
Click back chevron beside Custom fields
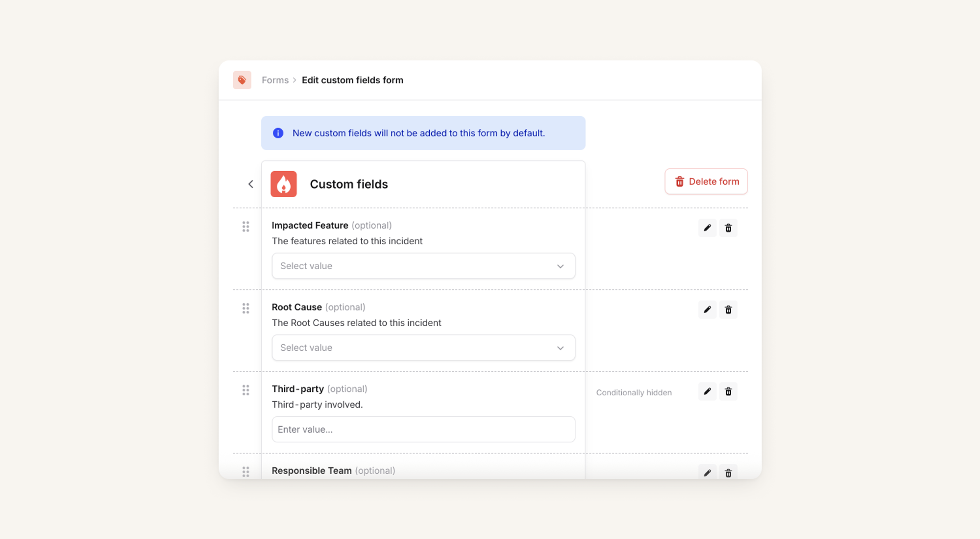coord(251,184)
